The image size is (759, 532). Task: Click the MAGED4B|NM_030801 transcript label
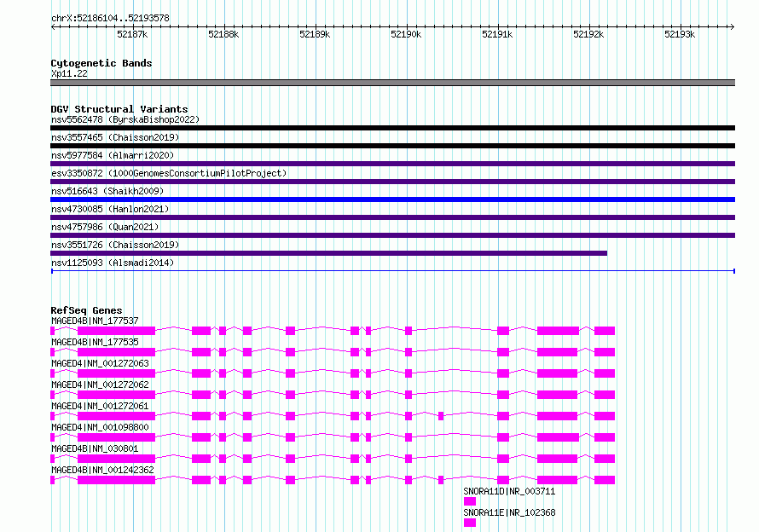point(95,448)
